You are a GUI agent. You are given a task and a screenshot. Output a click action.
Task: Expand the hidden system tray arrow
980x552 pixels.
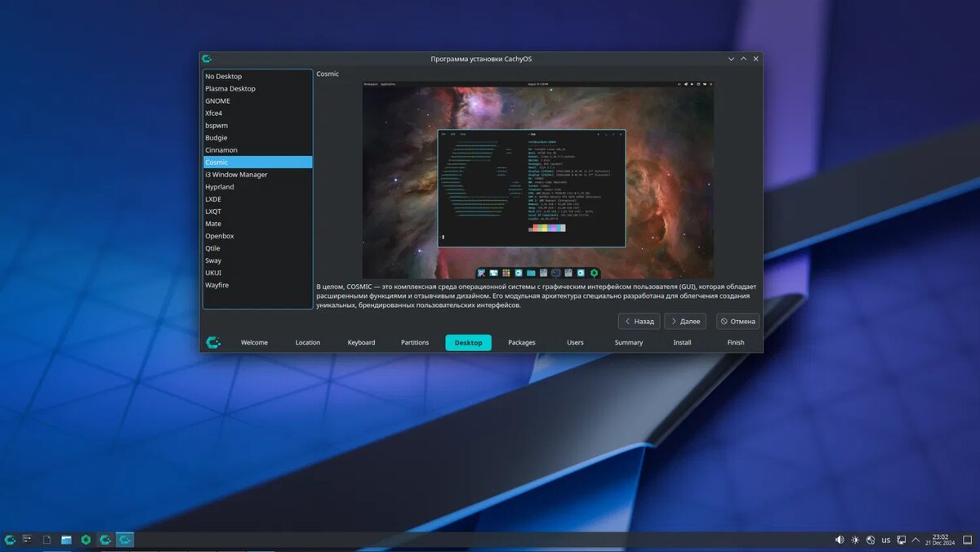click(x=915, y=540)
